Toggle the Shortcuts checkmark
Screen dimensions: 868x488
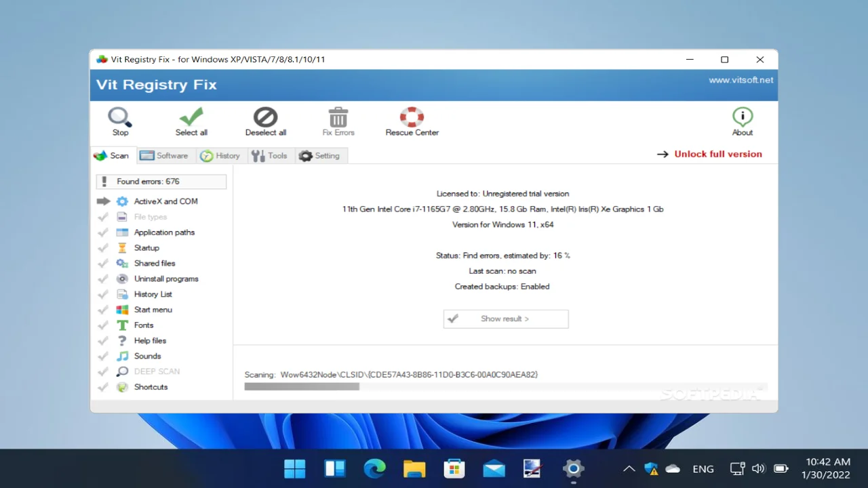pos(103,387)
